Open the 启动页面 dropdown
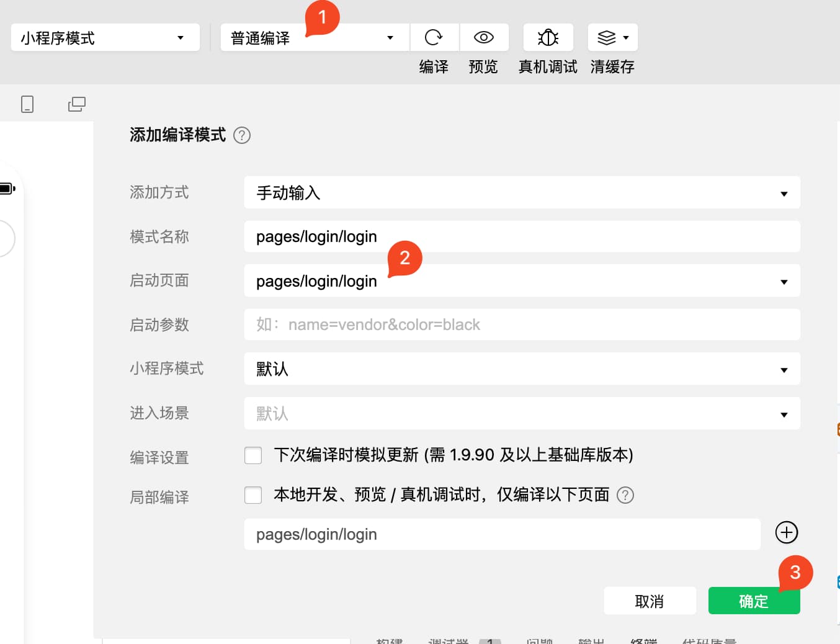This screenshot has width=840, height=644. (x=522, y=281)
